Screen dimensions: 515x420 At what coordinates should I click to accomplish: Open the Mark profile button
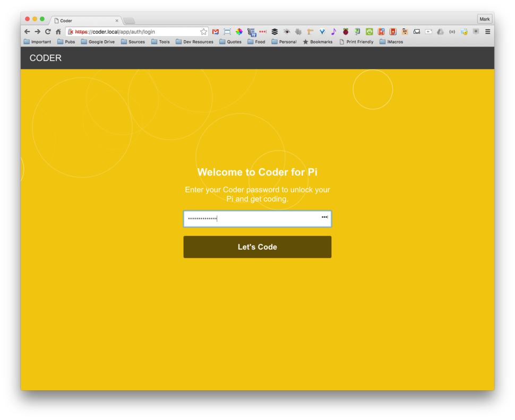click(484, 19)
